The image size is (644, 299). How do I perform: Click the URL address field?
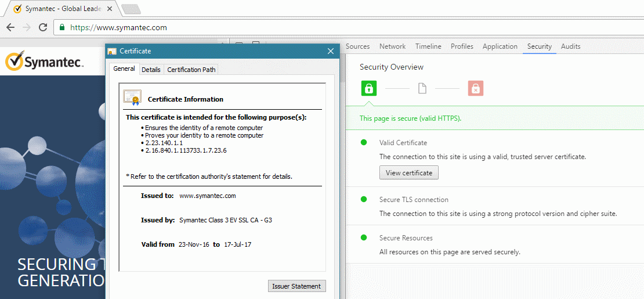pyautogui.click(x=349, y=27)
